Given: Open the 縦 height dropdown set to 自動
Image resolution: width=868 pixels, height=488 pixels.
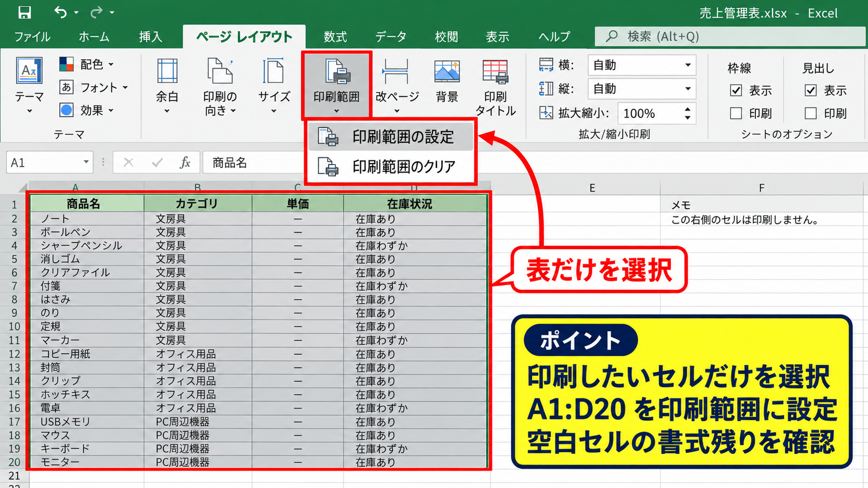Looking at the screenshot, I should 642,89.
